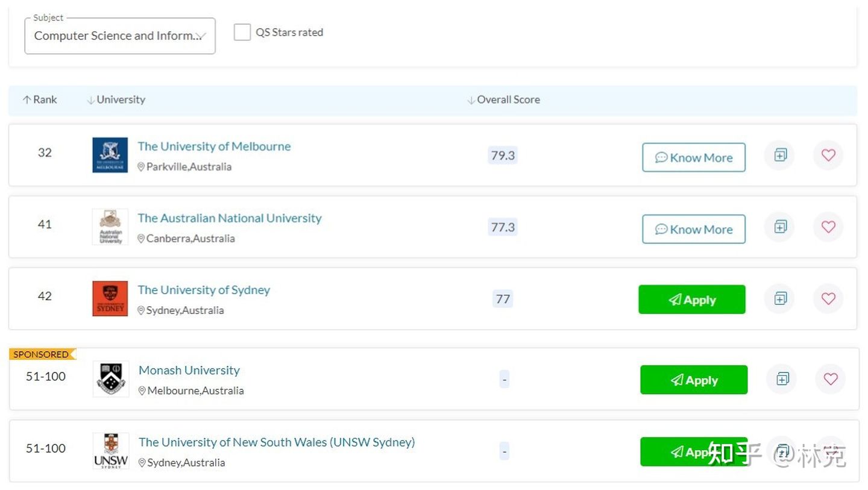
Task: Click Know More for University of Melbourne
Action: (694, 157)
